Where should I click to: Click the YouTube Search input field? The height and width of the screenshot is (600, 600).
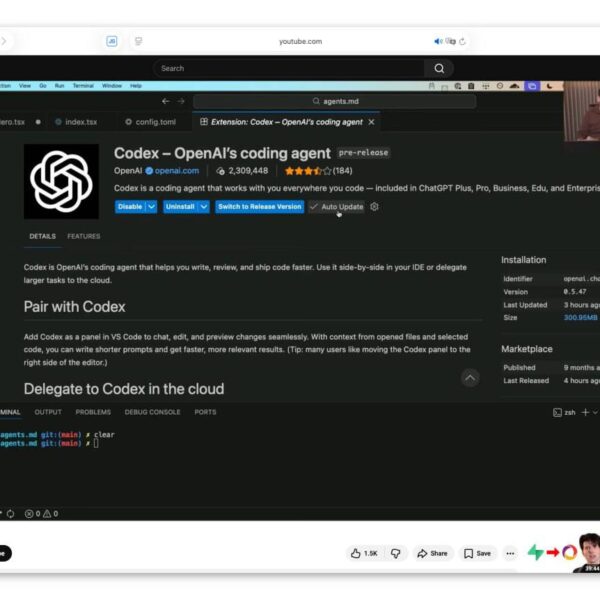point(289,68)
